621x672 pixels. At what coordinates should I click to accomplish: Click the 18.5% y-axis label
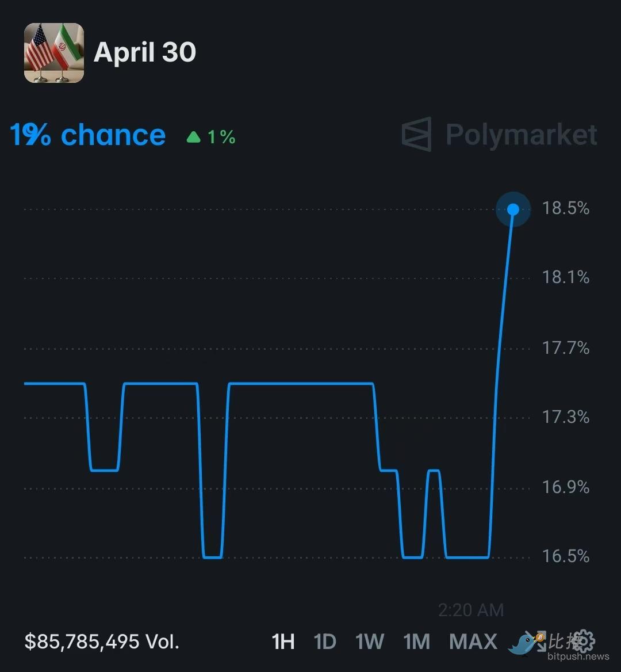[x=566, y=208]
